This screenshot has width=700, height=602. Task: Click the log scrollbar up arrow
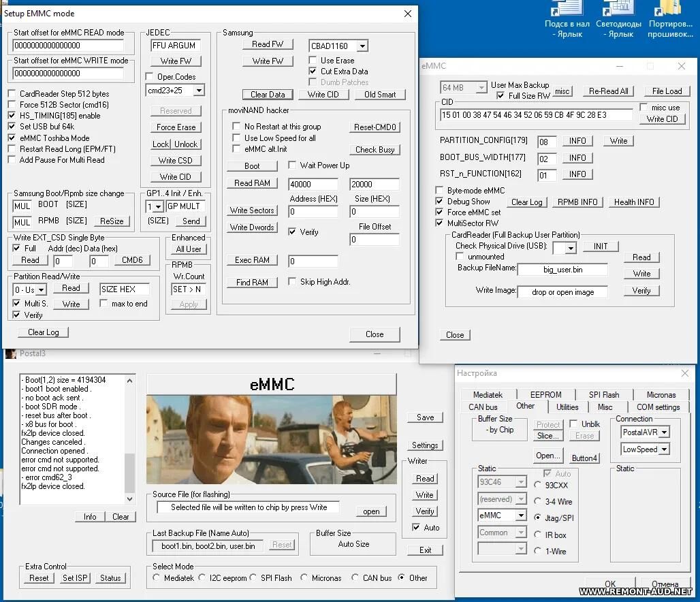(129, 381)
